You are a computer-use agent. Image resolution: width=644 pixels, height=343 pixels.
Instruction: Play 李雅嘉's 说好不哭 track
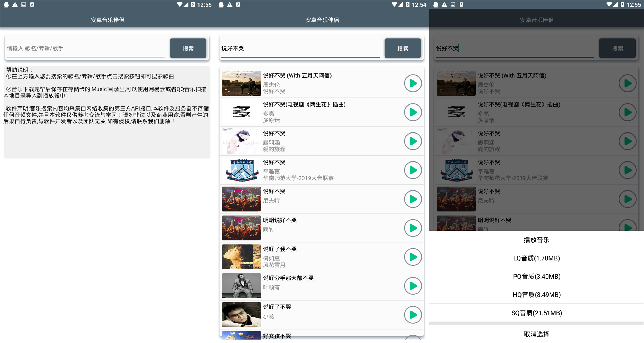pyautogui.click(x=413, y=170)
